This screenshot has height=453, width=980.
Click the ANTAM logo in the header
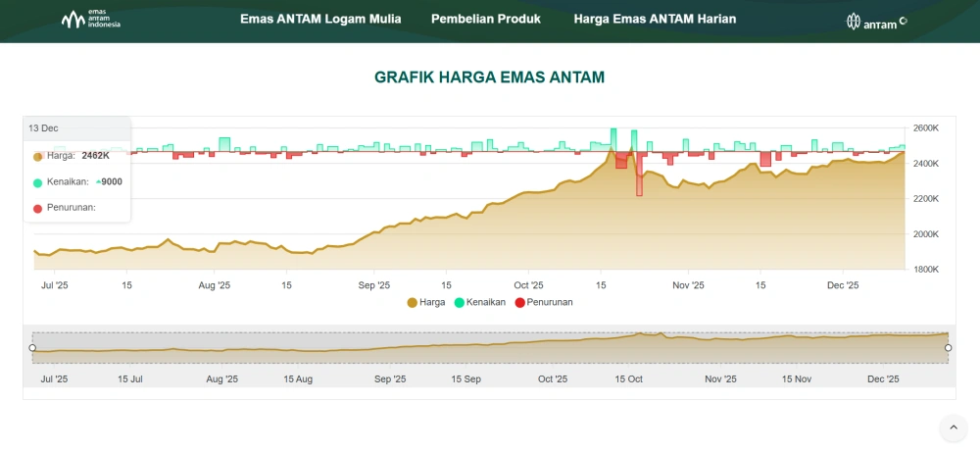pyautogui.click(x=877, y=22)
